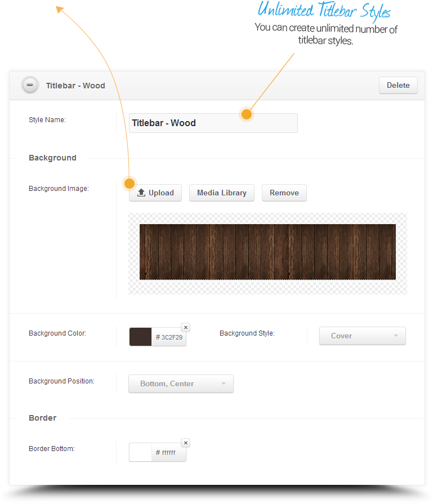This screenshot has width=433, height=504.
Task: Open the Background Color swatch picker
Action: click(140, 337)
